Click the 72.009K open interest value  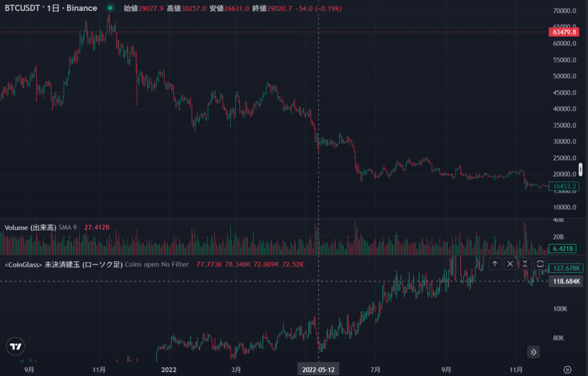(266, 265)
